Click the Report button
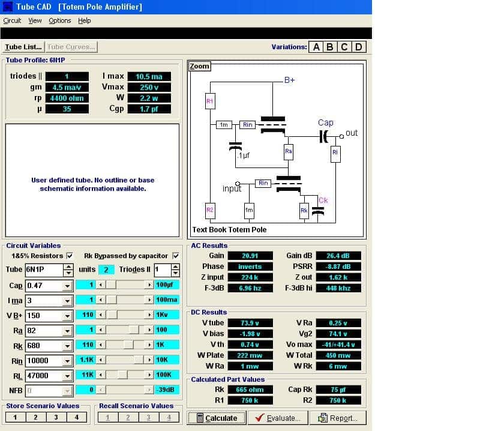The width and height of the screenshot is (504, 431). (x=337, y=418)
